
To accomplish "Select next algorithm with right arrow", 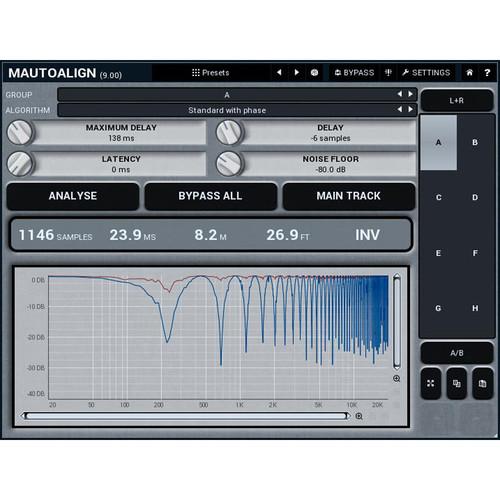I will click(x=410, y=109).
